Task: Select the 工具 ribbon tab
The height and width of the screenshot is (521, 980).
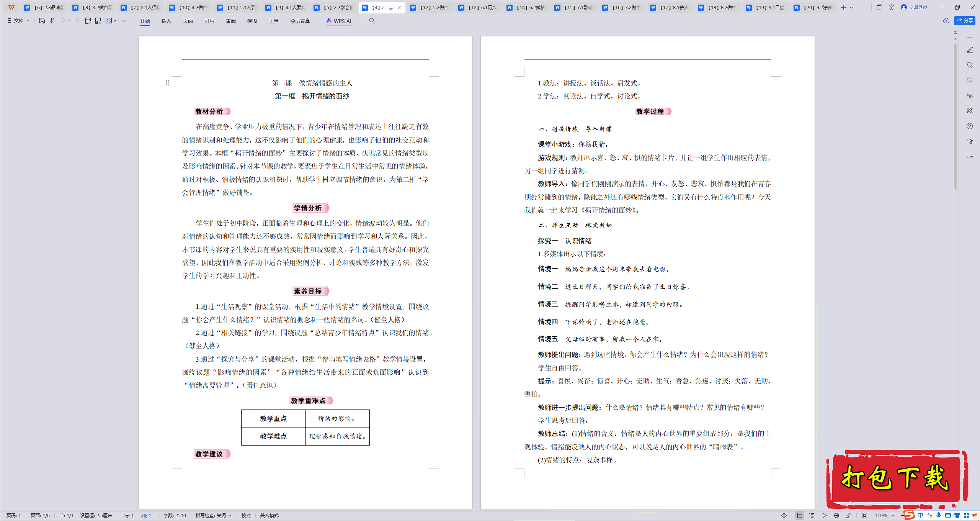Action: click(273, 21)
